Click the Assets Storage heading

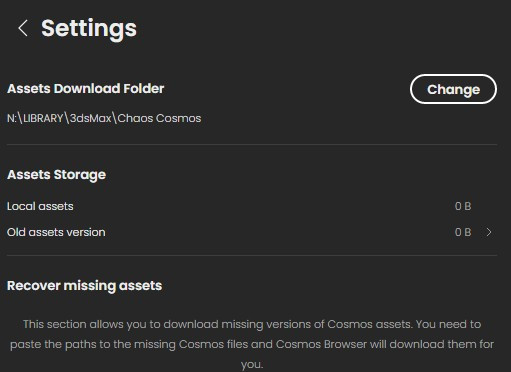(x=56, y=175)
